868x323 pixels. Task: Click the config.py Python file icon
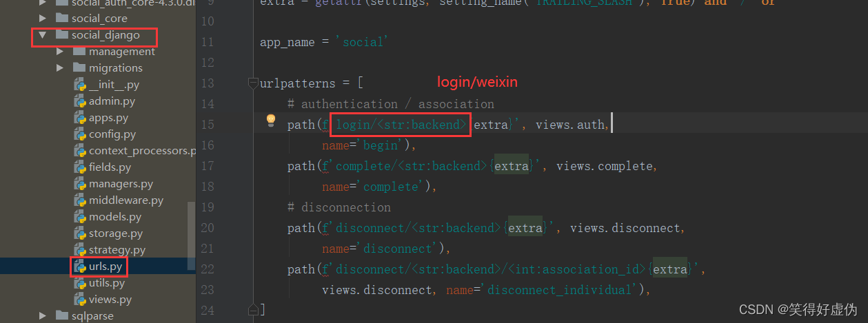80,134
